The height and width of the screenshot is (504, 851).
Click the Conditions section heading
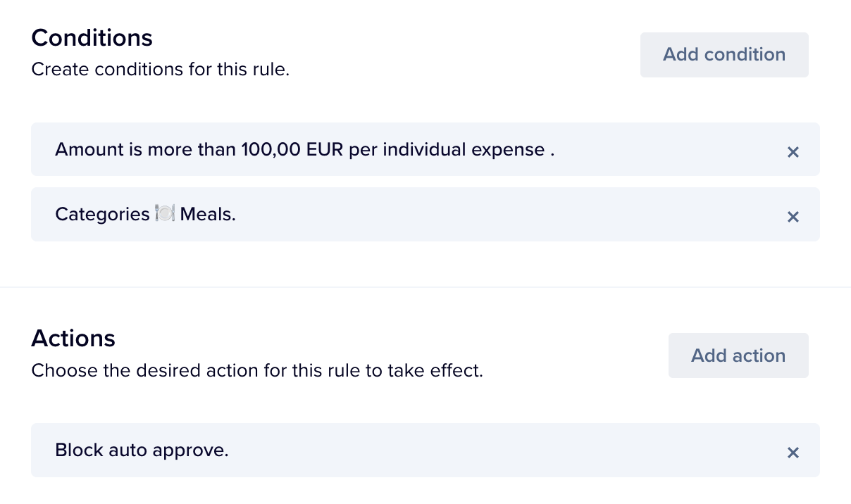click(x=92, y=37)
